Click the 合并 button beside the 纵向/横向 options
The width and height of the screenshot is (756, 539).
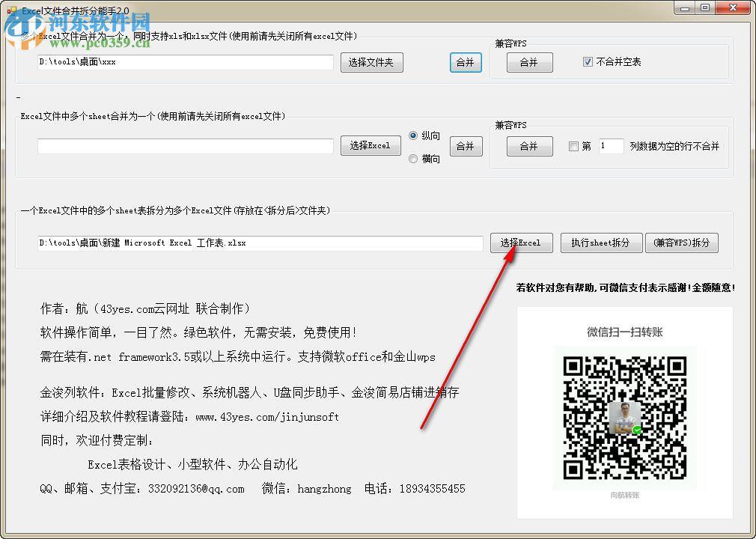(x=466, y=146)
